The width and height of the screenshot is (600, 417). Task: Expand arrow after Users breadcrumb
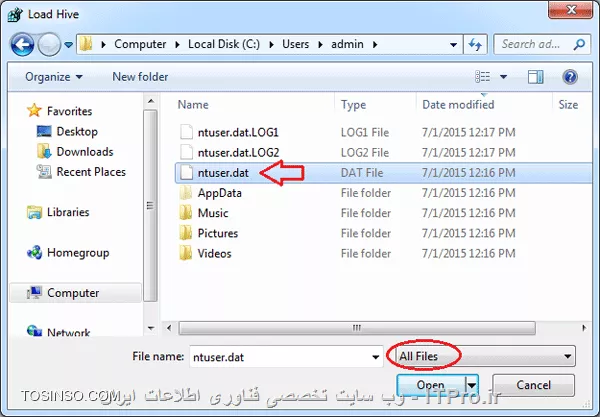[x=320, y=45]
